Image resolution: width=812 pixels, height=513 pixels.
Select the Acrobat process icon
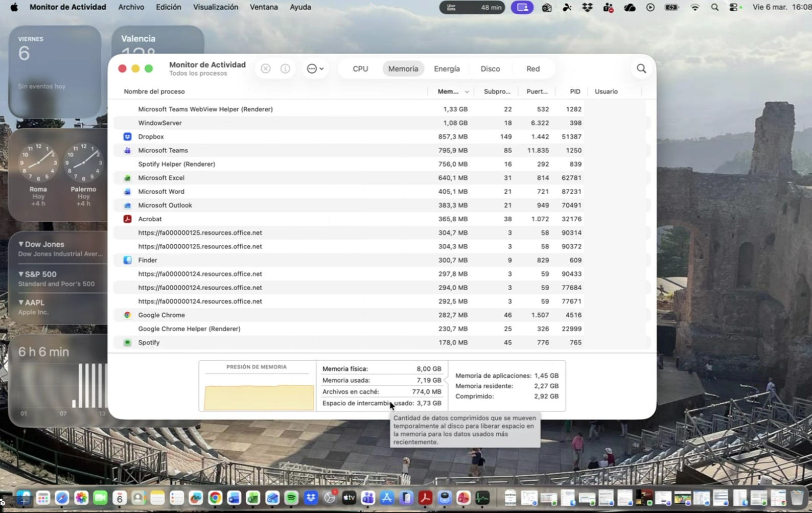click(x=127, y=219)
